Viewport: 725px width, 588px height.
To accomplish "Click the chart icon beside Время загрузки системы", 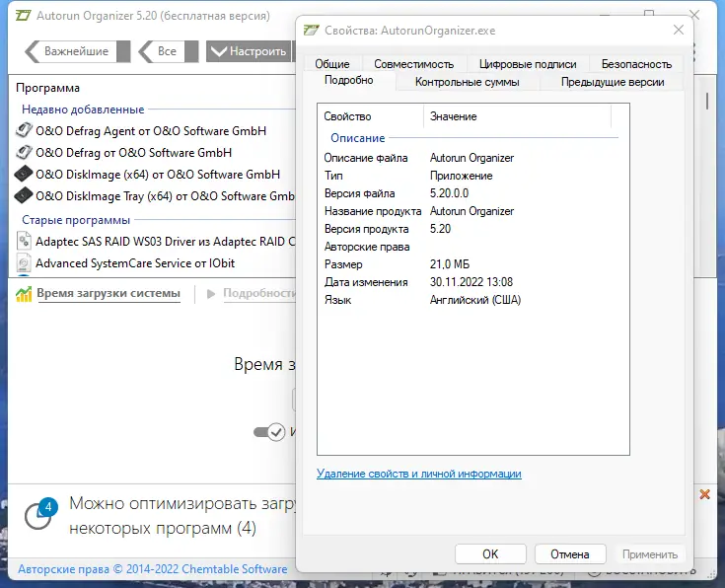I will [24, 294].
